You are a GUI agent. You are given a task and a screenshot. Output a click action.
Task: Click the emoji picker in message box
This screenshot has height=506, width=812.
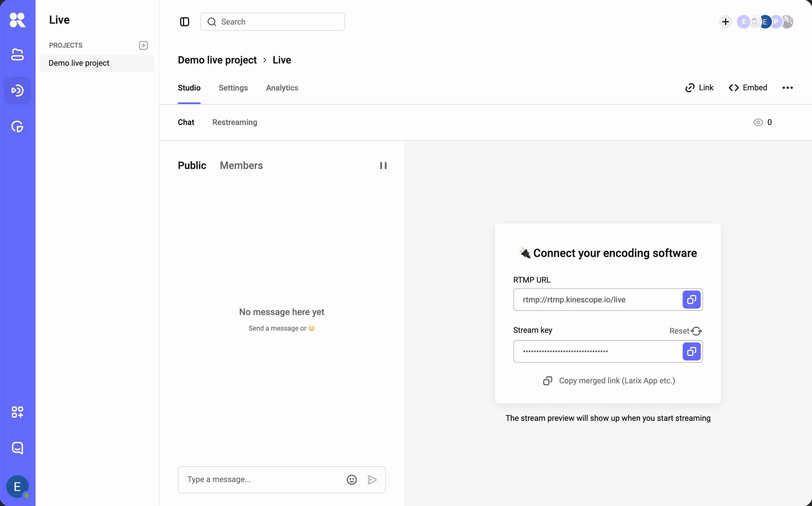(x=352, y=479)
